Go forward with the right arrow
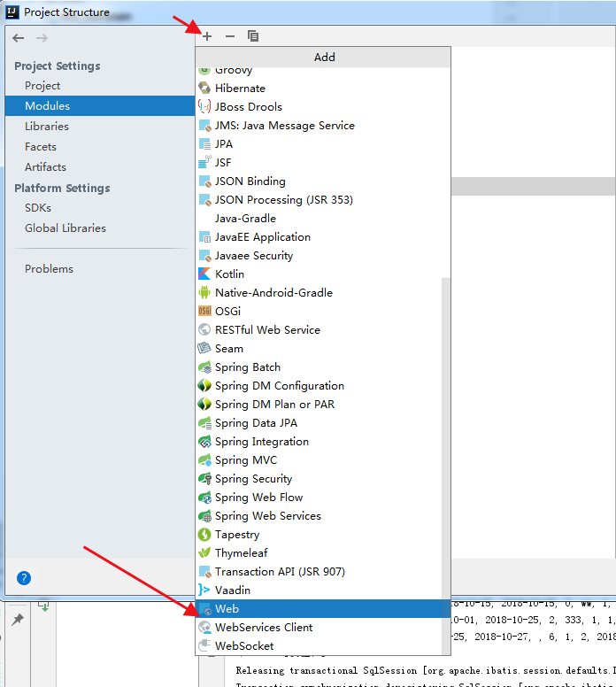 click(x=42, y=38)
